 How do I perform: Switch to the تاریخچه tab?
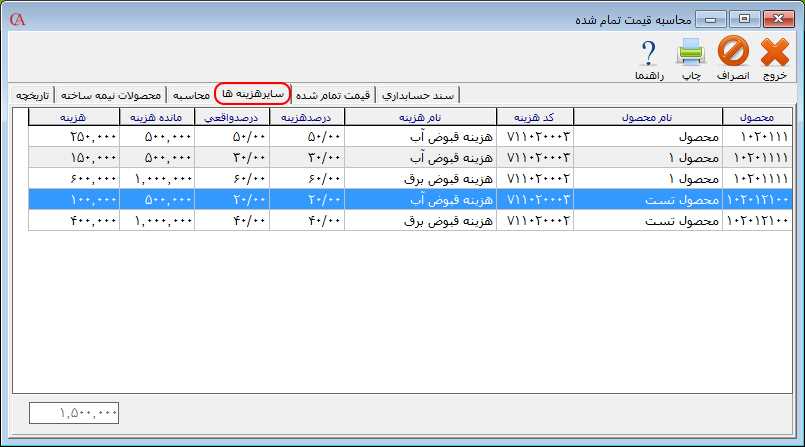coord(33,94)
